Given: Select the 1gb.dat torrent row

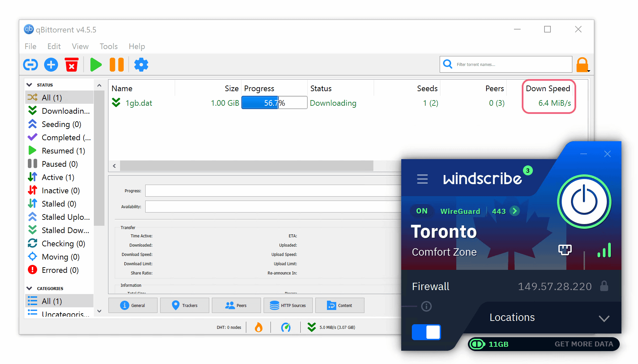Looking at the screenshot, I should (342, 103).
